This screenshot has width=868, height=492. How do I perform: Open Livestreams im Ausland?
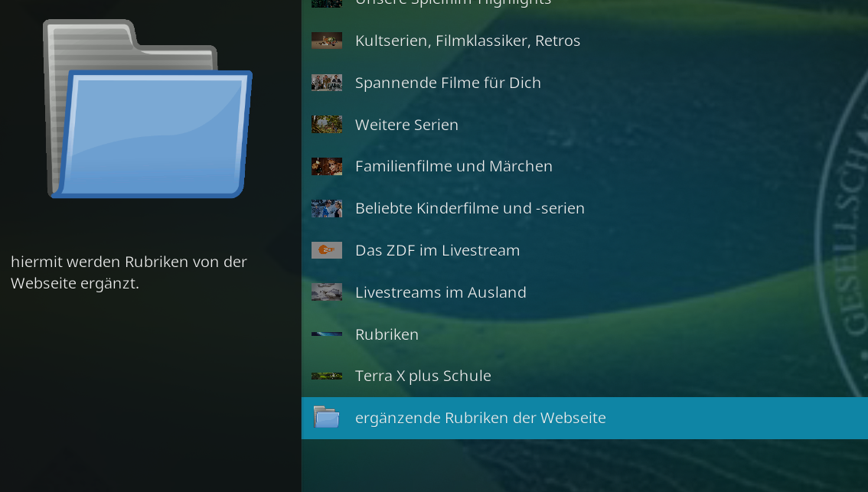point(585,292)
